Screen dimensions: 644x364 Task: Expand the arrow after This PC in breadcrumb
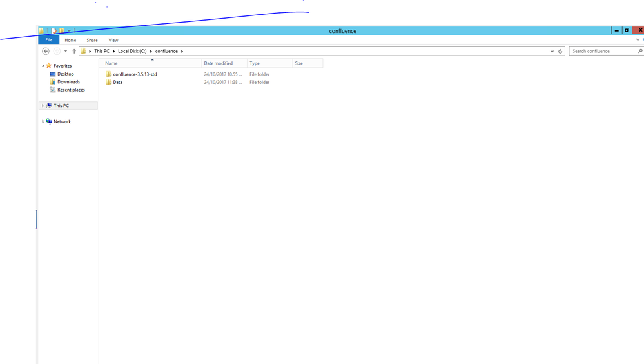click(113, 51)
